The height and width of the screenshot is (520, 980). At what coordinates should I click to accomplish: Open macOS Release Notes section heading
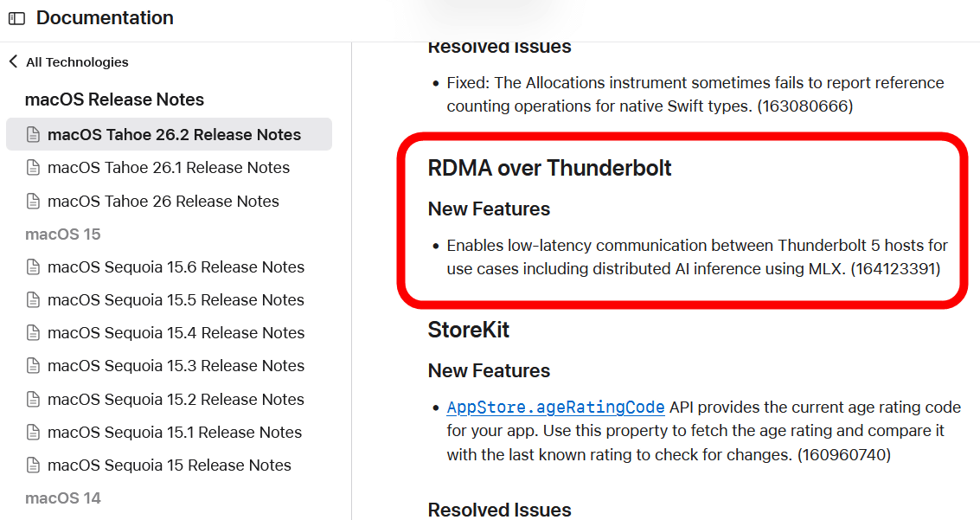(114, 100)
